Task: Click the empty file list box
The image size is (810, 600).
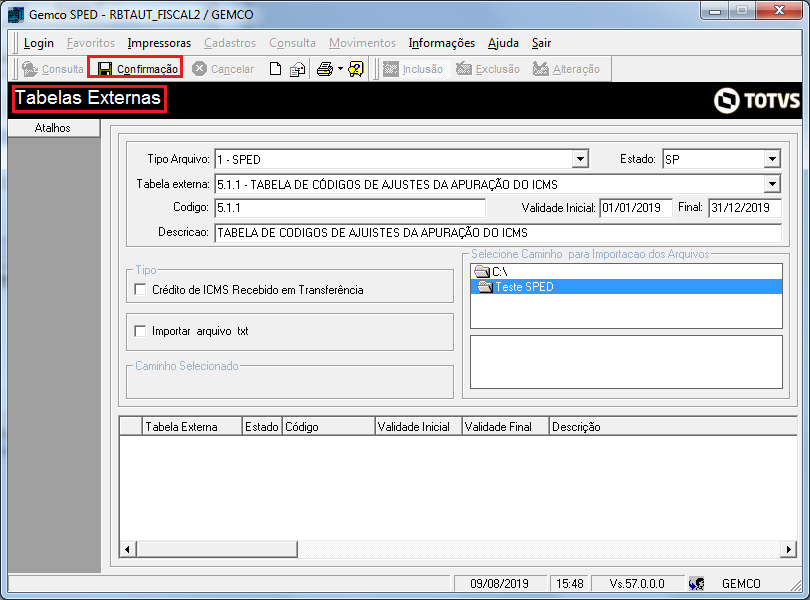Action: click(626, 362)
